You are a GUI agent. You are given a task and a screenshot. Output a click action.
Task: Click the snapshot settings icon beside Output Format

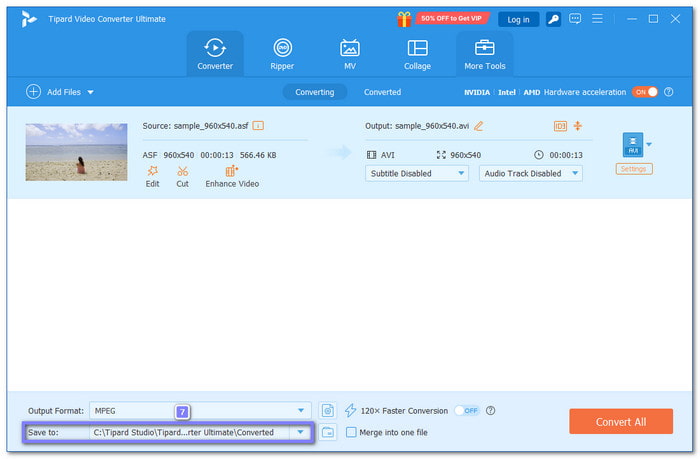[x=328, y=410]
